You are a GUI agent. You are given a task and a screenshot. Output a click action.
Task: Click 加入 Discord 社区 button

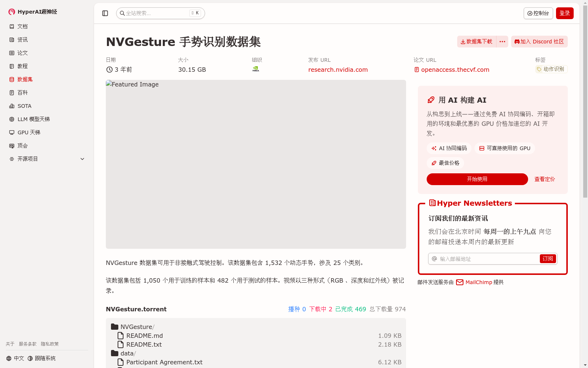coord(539,42)
